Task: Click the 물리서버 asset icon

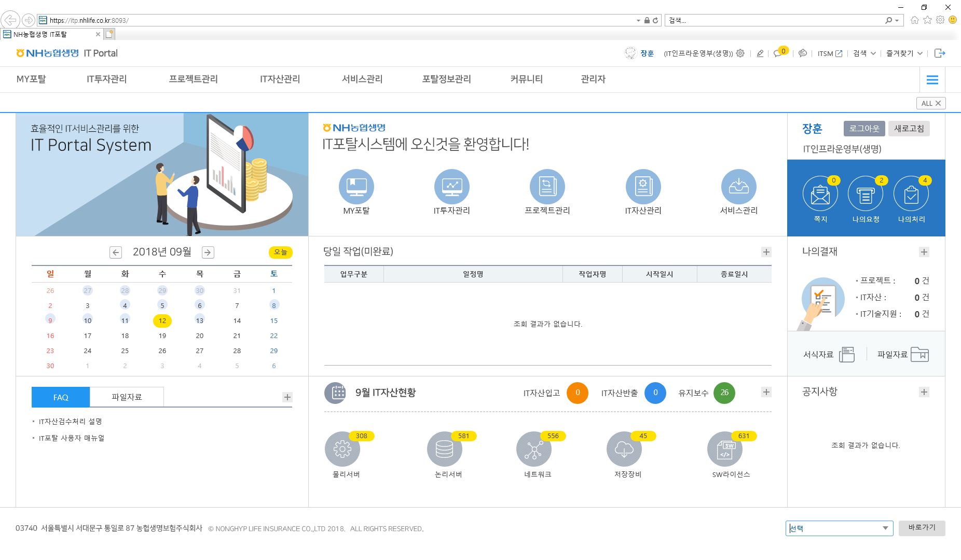Action: tap(342, 449)
